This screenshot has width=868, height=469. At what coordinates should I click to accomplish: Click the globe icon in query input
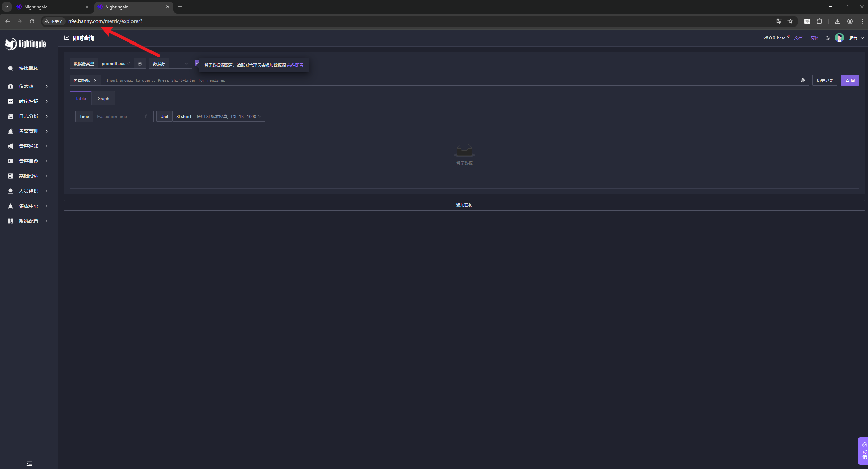pyautogui.click(x=803, y=80)
